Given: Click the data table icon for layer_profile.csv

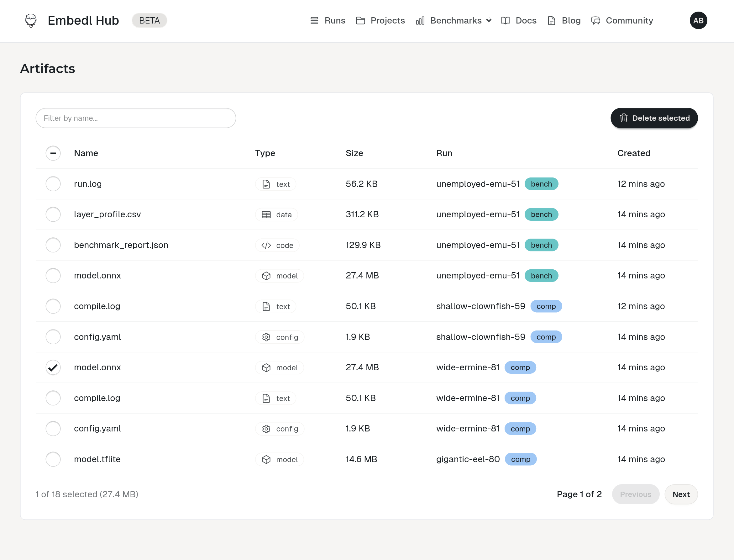Looking at the screenshot, I should click(266, 215).
